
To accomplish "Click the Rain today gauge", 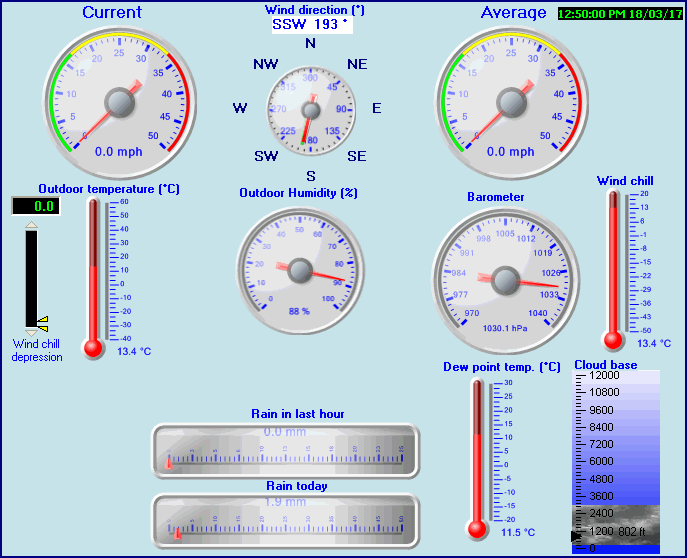I will point(286,521).
